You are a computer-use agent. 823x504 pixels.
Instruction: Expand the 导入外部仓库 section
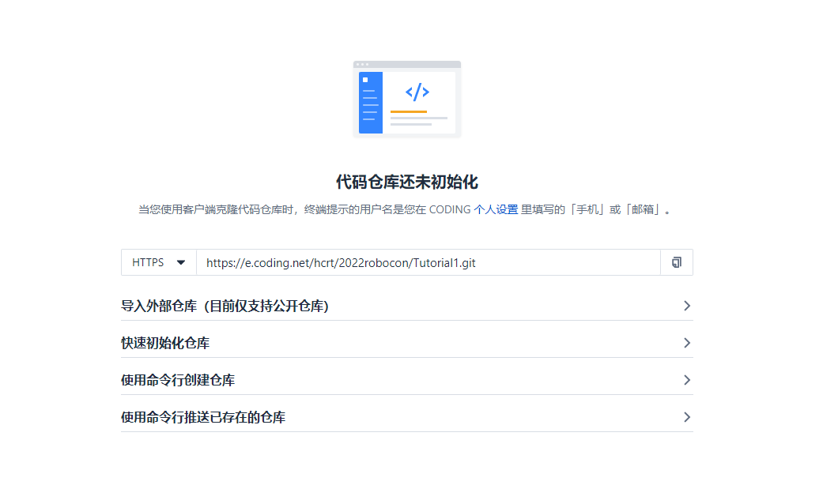coord(225,306)
